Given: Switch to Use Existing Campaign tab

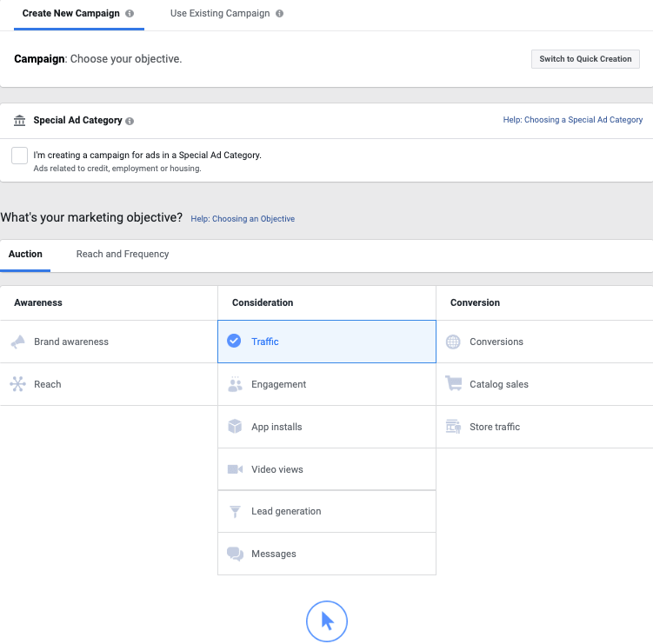Looking at the screenshot, I should point(220,14).
